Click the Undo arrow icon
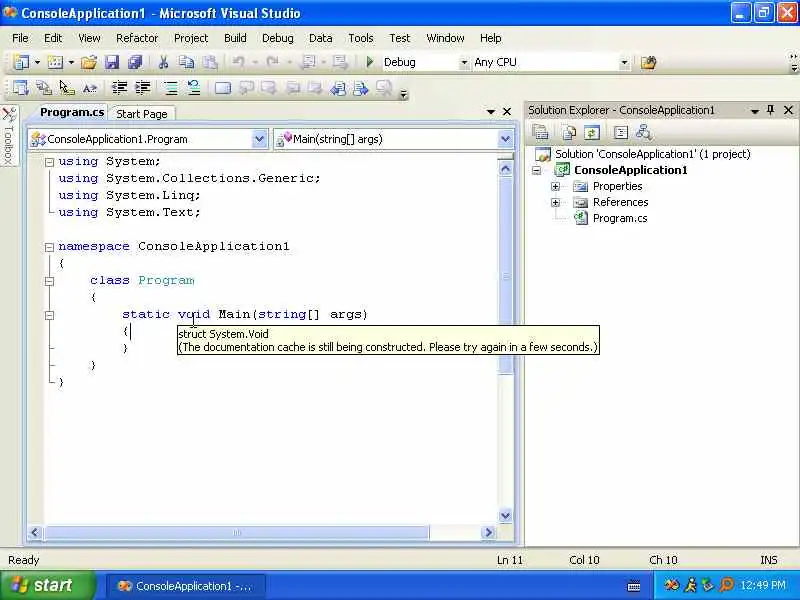The image size is (800, 600). click(238, 62)
